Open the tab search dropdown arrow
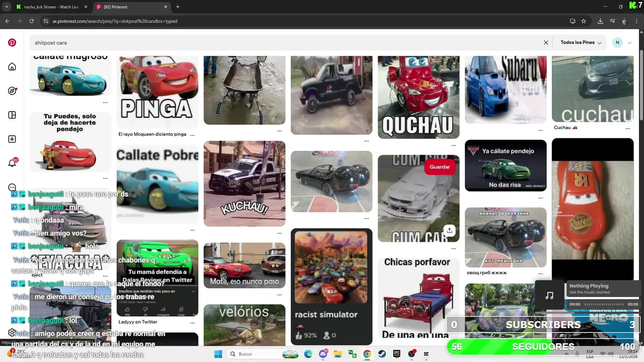The height and width of the screenshot is (362, 644). (x=7, y=7)
